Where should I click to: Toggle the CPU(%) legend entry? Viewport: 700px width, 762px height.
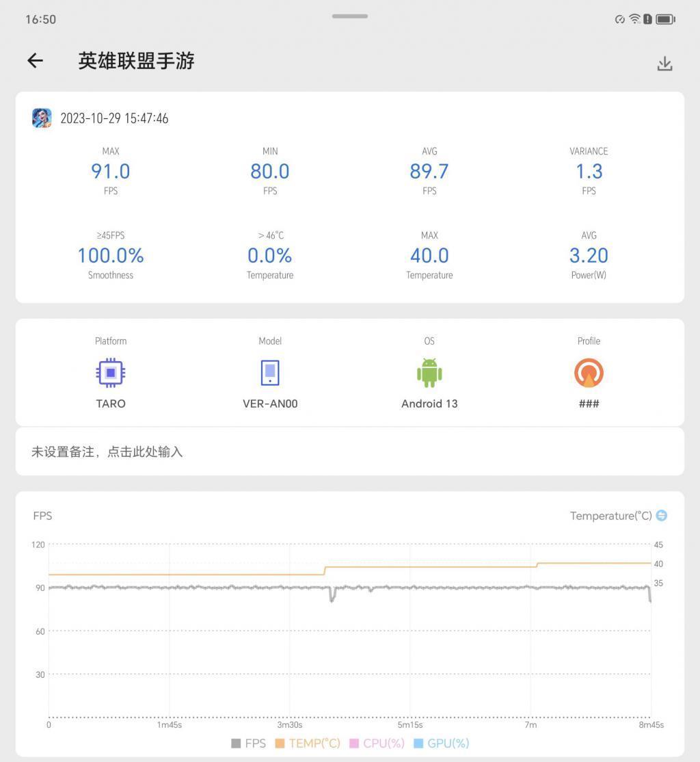pyautogui.click(x=377, y=744)
